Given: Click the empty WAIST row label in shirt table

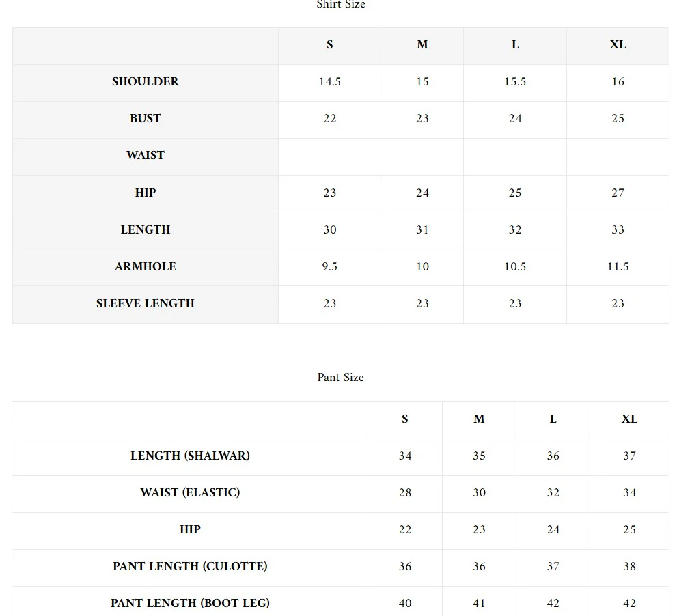Looking at the screenshot, I should coord(146,156).
